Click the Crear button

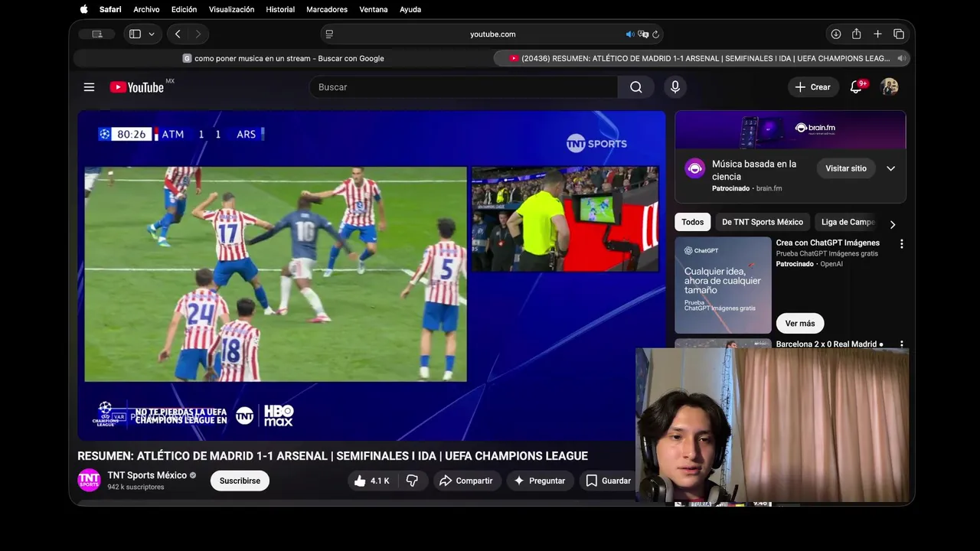coord(813,87)
